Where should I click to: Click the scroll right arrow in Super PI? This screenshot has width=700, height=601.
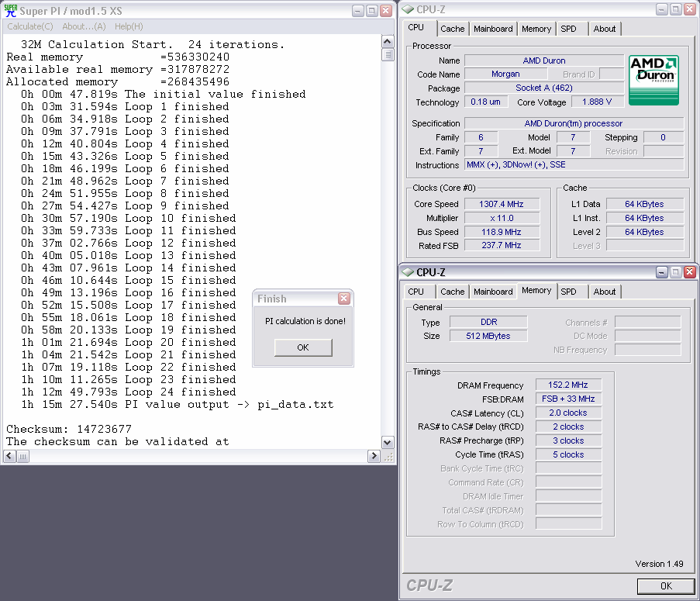click(x=374, y=456)
